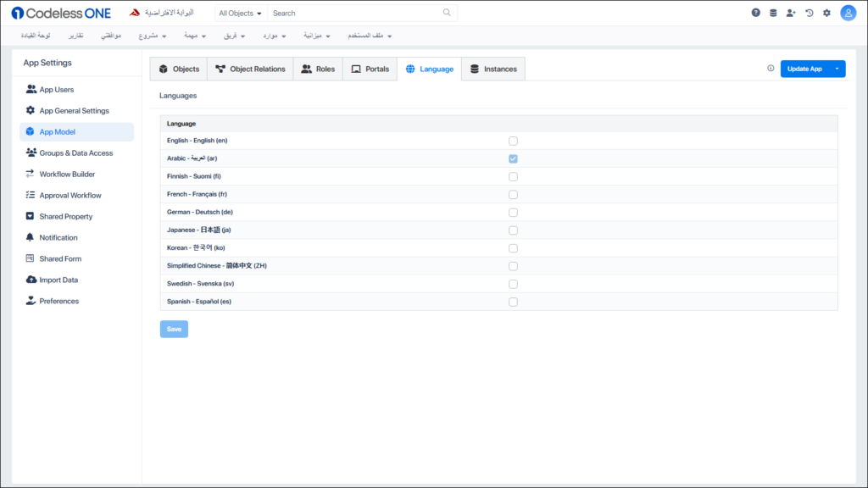
Task: Click the Language globe icon
Action: click(410, 69)
